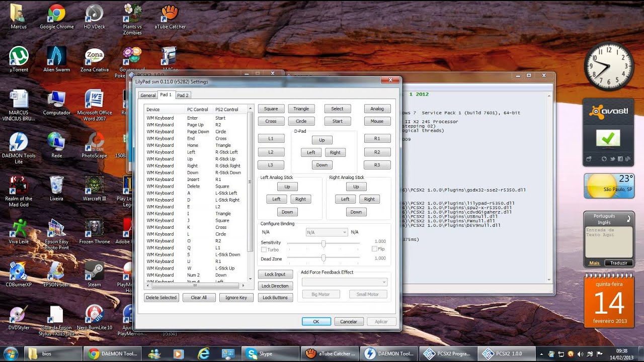This screenshot has height=362, width=644.
Task: Select the CDBurnerXP desktop icon
Action: coord(19,275)
